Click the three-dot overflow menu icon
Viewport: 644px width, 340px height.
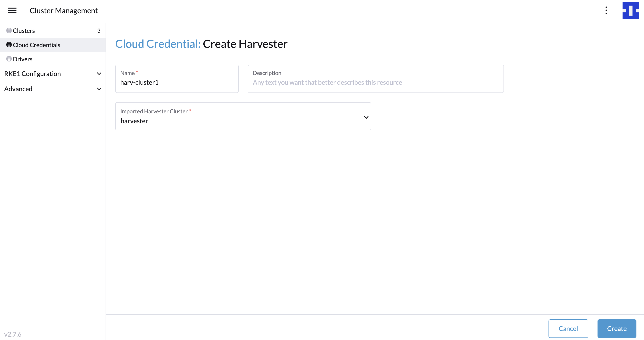point(606,10)
